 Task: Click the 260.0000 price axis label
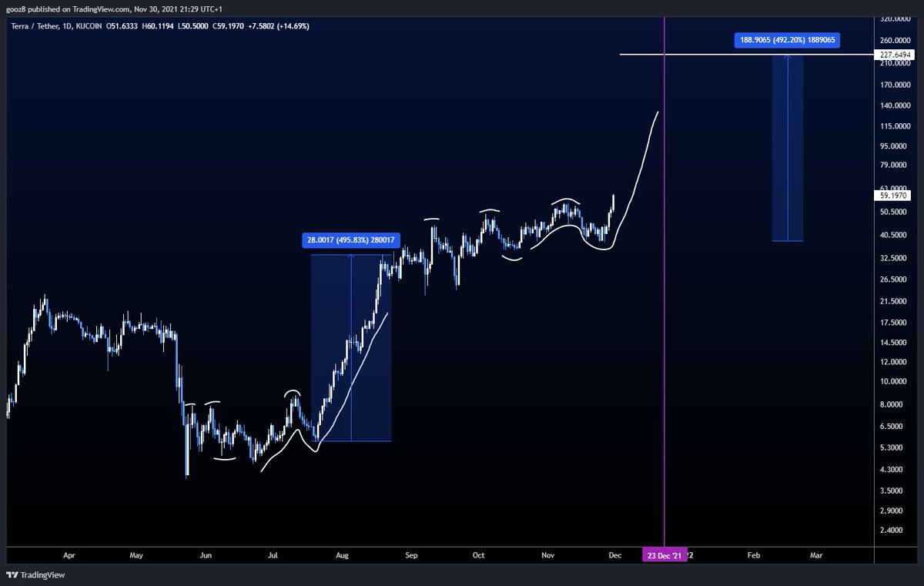[x=896, y=41]
